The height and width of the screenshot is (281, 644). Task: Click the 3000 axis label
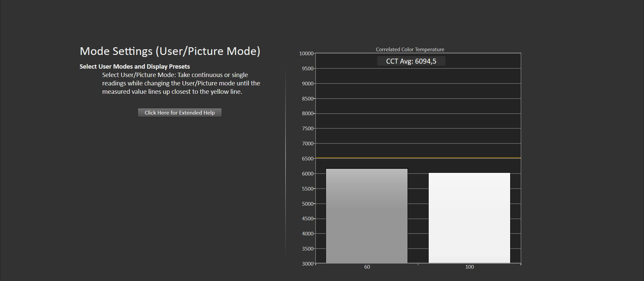tap(308, 264)
